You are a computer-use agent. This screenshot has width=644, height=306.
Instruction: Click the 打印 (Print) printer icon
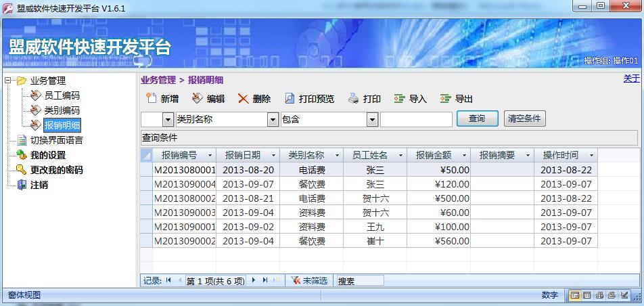[x=354, y=99]
